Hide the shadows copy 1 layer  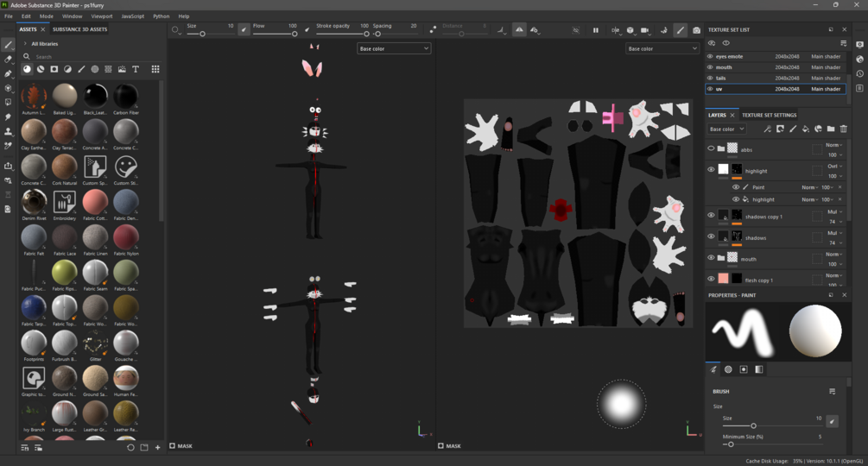(x=712, y=216)
